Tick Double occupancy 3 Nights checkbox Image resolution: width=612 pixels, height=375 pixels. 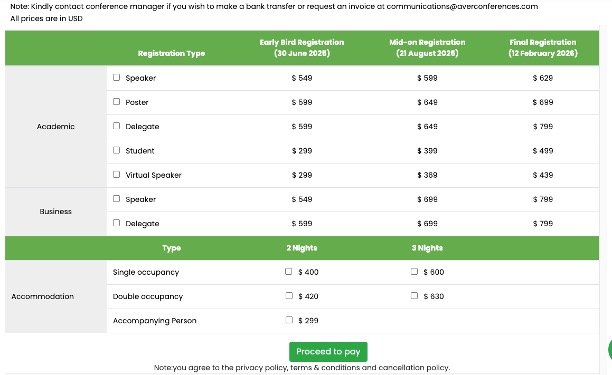click(x=414, y=295)
